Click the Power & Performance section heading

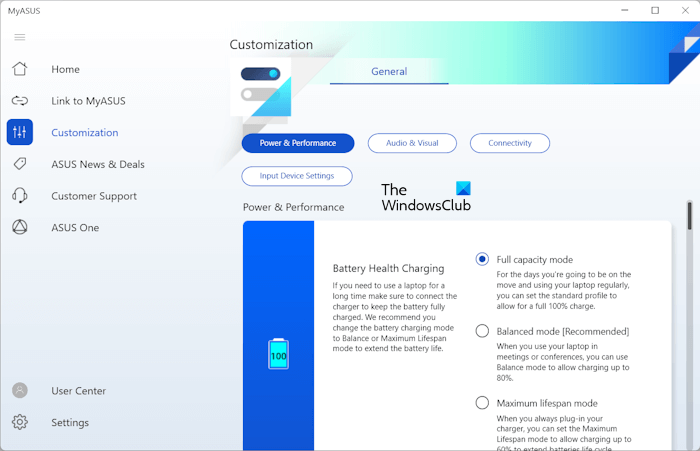click(x=293, y=207)
